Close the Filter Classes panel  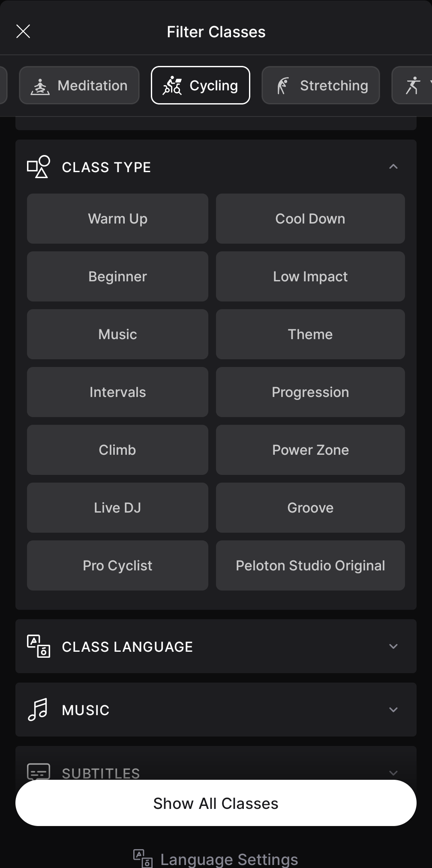pyautogui.click(x=23, y=31)
